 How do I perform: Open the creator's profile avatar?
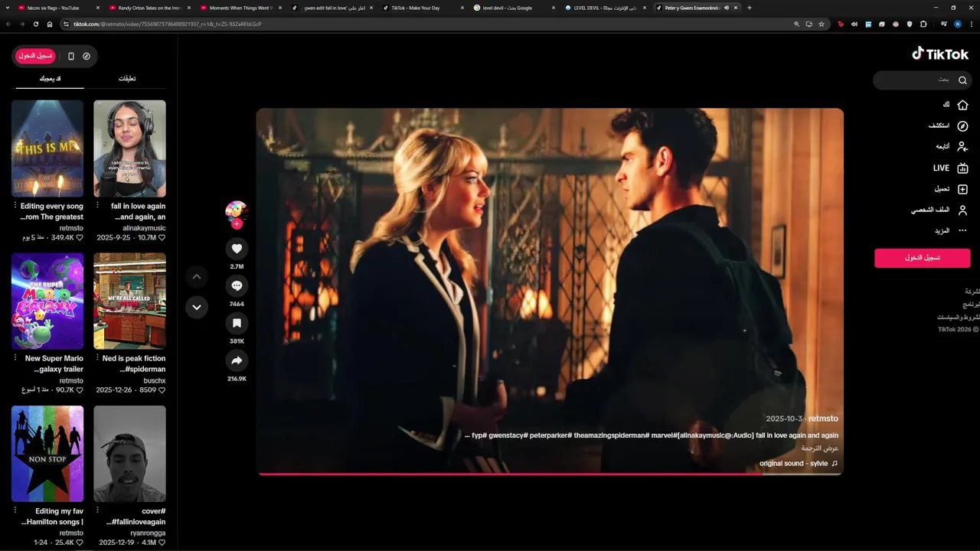[237, 212]
